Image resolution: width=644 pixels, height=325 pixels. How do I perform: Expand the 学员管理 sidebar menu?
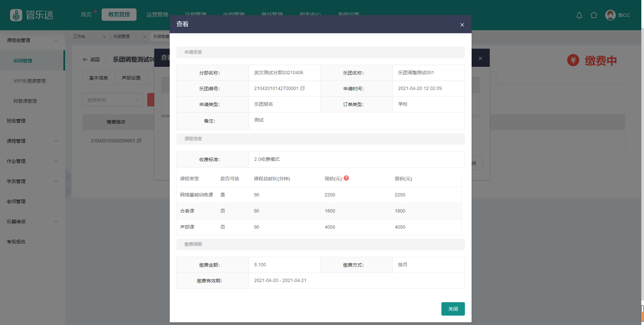coord(56,181)
